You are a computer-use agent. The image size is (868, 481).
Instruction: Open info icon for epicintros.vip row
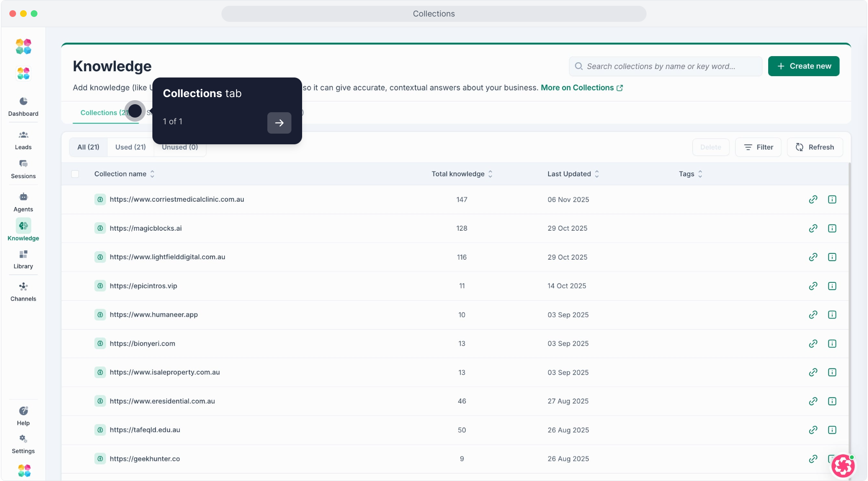(x=832, y=286)
